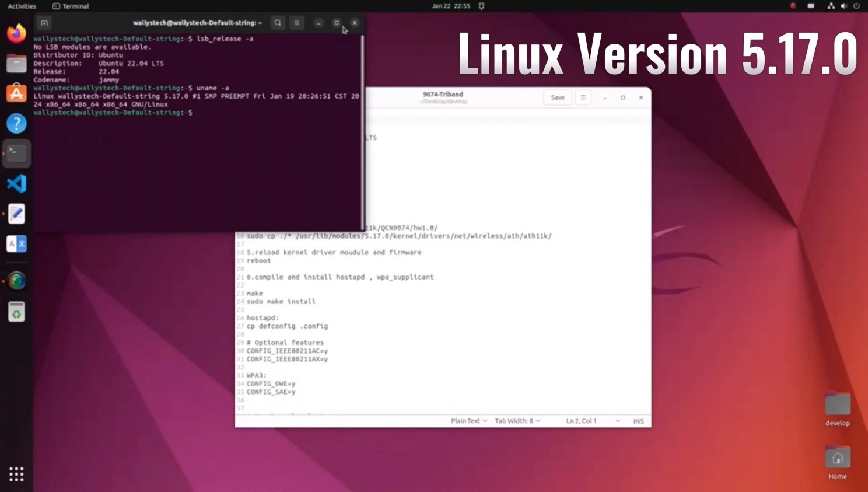Click the "Release: 22.04" line in Terminal
868x492 pixels.
click(76, 71)
